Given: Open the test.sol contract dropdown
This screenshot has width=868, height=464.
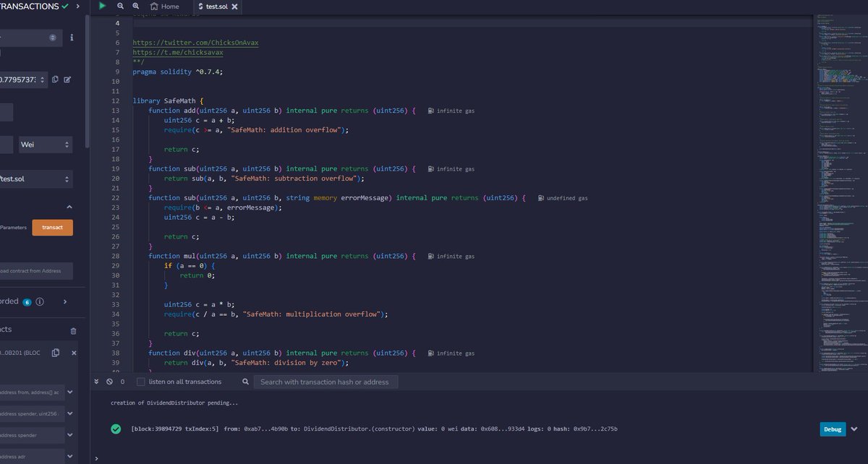Looking at the screenshot, I should pos(36,179).
